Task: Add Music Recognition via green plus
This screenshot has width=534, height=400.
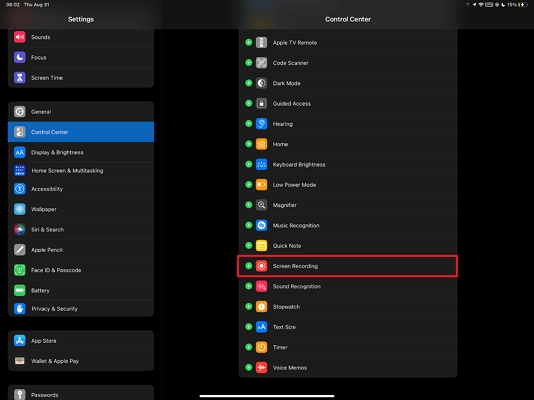Action: pyautogui.click(x=249, y=225)
